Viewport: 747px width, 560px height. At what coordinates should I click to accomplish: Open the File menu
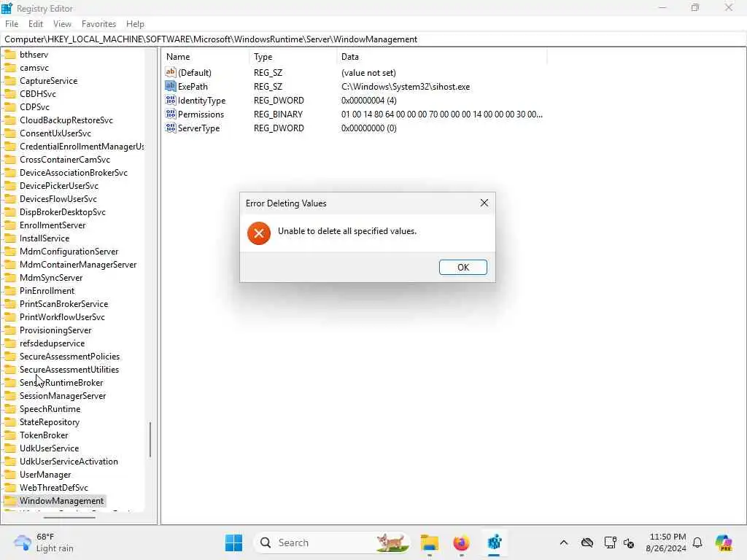pyautogui.click(x=12, y=24)
